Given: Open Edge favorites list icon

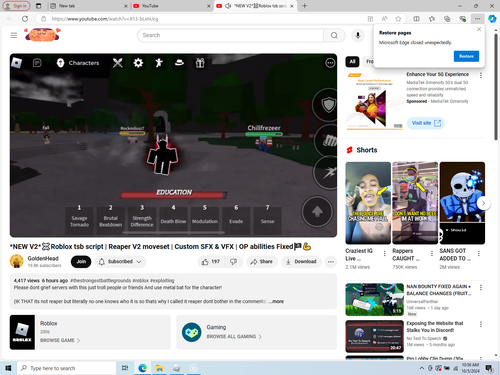Looking at the screenshot, I should [432, 19].
